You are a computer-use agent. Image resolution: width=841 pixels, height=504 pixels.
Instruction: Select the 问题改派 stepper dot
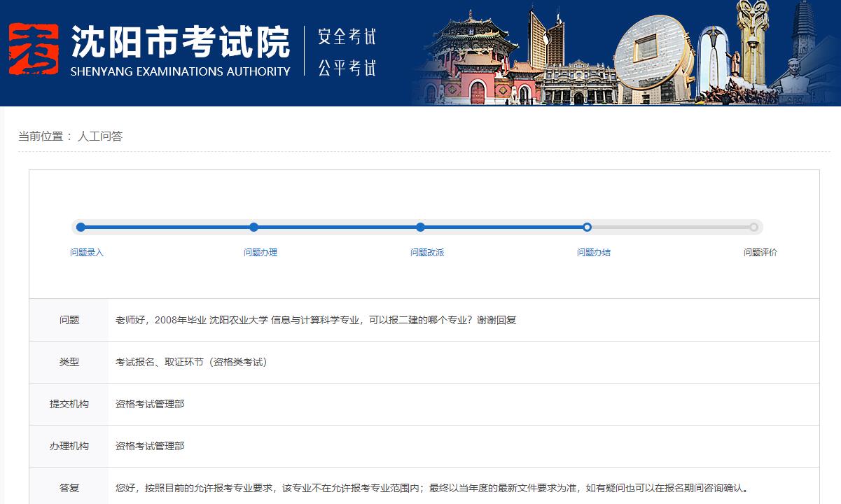420,227
